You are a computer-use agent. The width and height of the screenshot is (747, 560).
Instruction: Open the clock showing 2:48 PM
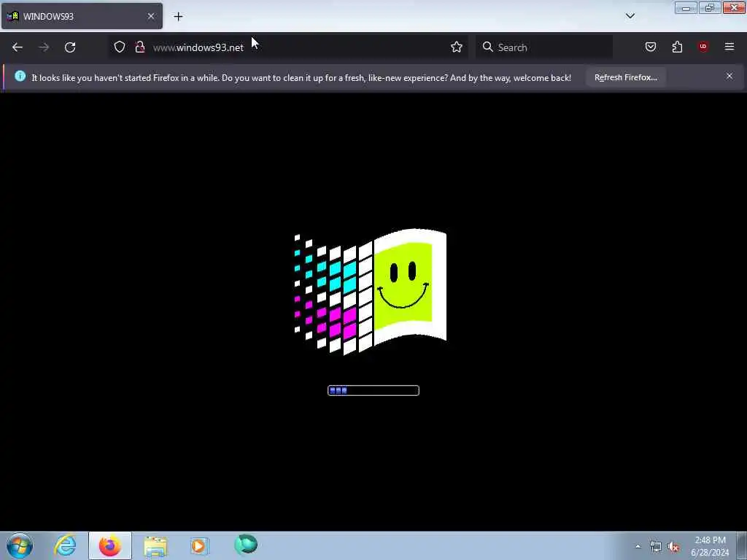(x=710, y=546)
